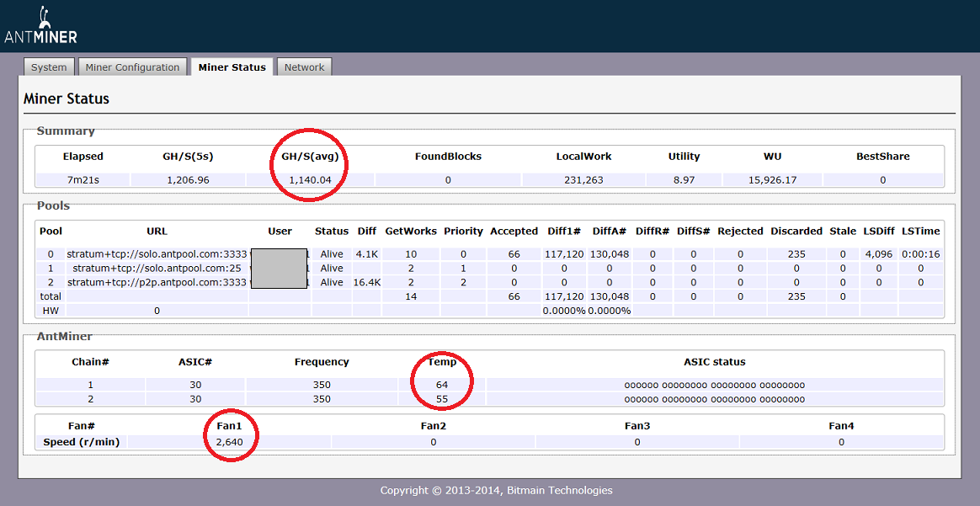Click the Bitmain Technologies copyright text

click(496, 490)
